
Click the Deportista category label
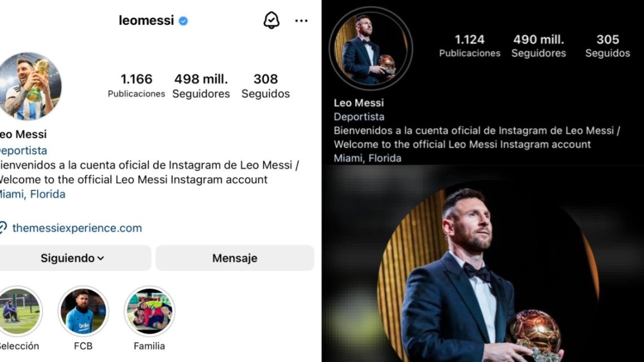(x=24, y=150)
